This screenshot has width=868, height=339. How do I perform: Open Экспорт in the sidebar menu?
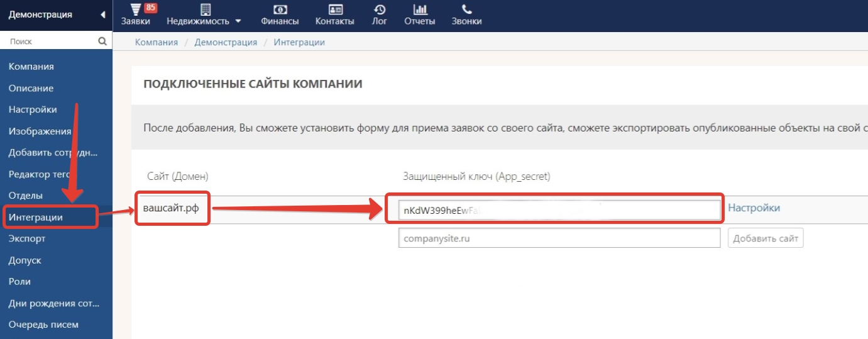pos(27,238)
